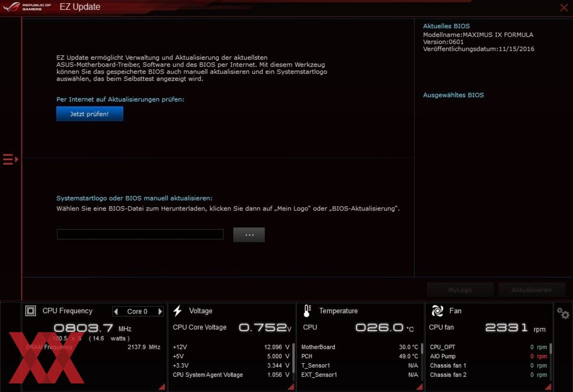Click the DRAM frequency 2137.9 MHz value
Viewport: 573px width, 392px height.
(x=144, y=347)
